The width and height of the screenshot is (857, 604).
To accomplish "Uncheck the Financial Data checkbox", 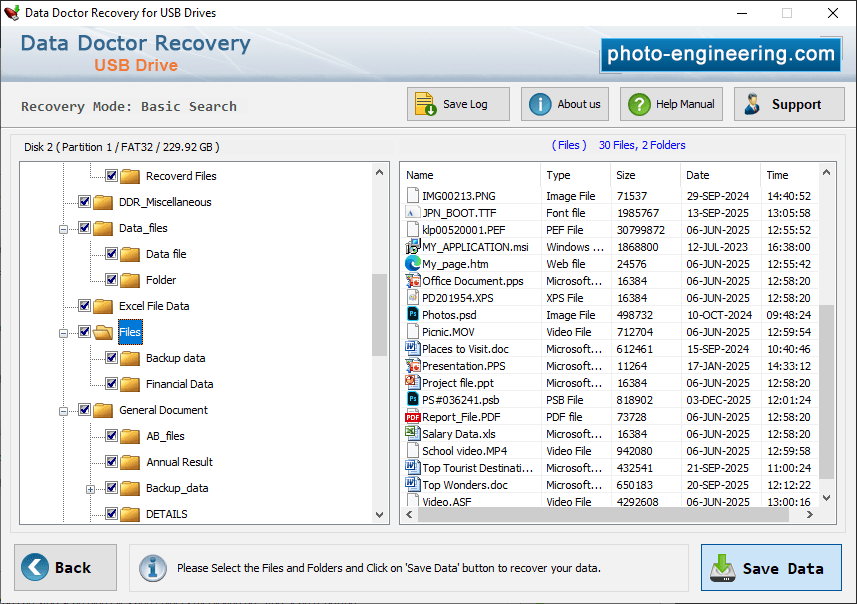I will [111, 384].
